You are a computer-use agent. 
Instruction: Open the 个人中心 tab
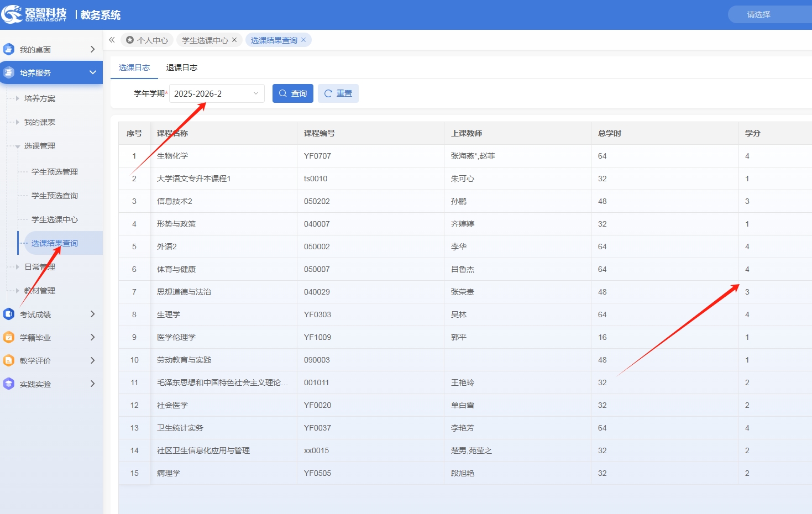pos(147,40)
